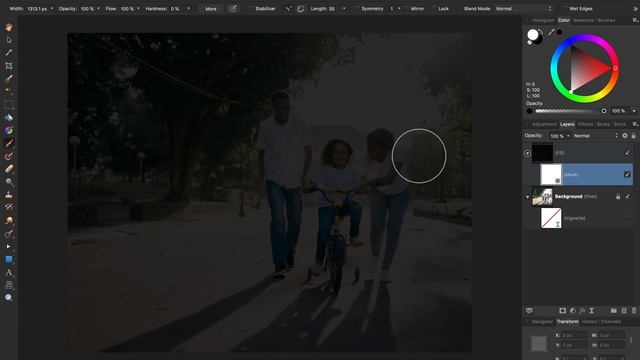
Task: Open the Layer Effects fx icon
Action: 582,311
